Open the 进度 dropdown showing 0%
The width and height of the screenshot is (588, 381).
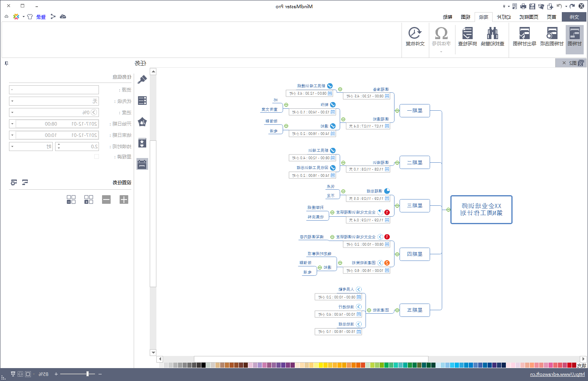54,112
